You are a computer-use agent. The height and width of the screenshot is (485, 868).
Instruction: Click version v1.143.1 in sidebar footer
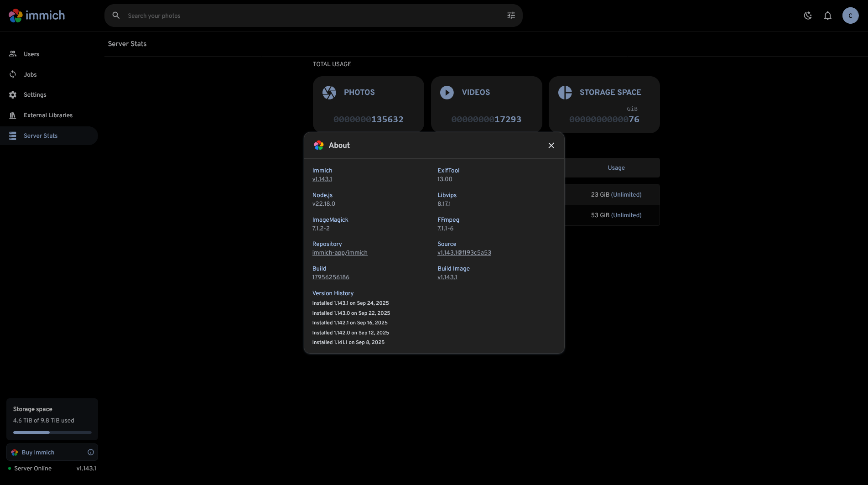pos(86,469)
